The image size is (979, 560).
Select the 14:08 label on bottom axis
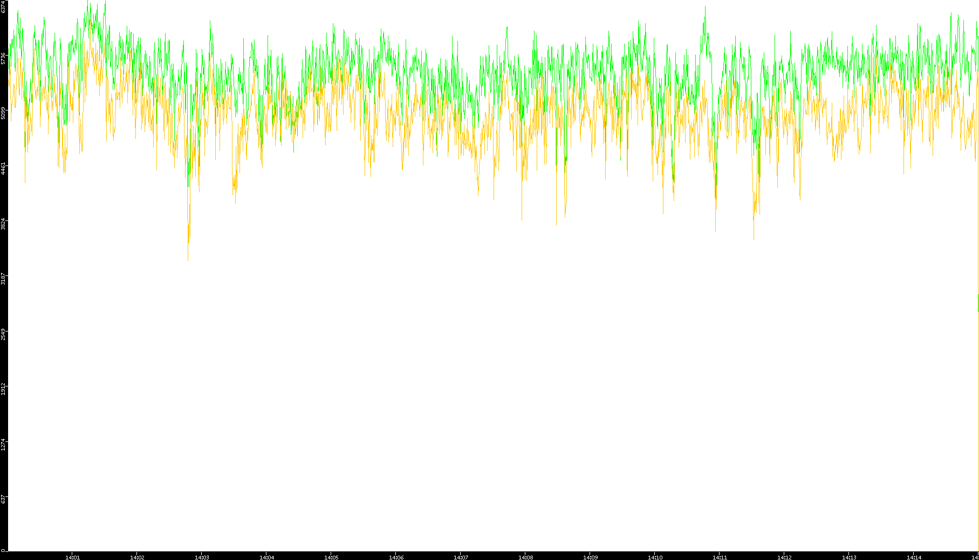pos(525,557)
